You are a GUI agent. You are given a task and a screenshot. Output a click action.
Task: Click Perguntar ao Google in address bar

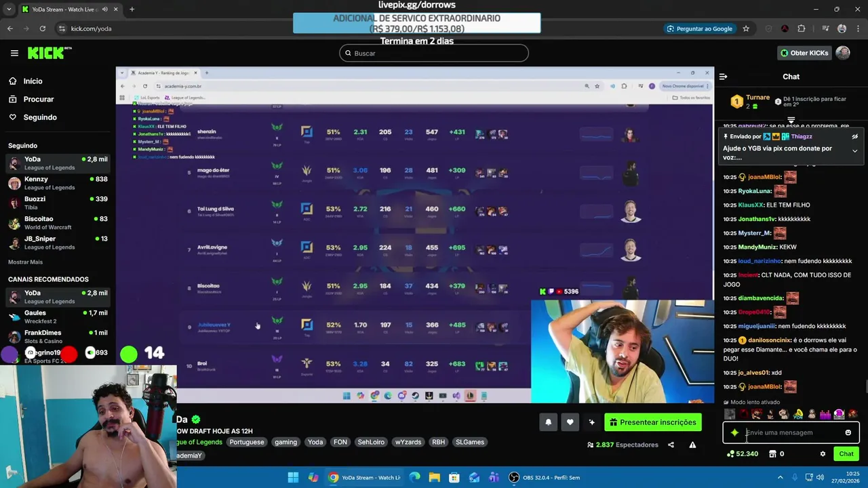coord(699,28)
